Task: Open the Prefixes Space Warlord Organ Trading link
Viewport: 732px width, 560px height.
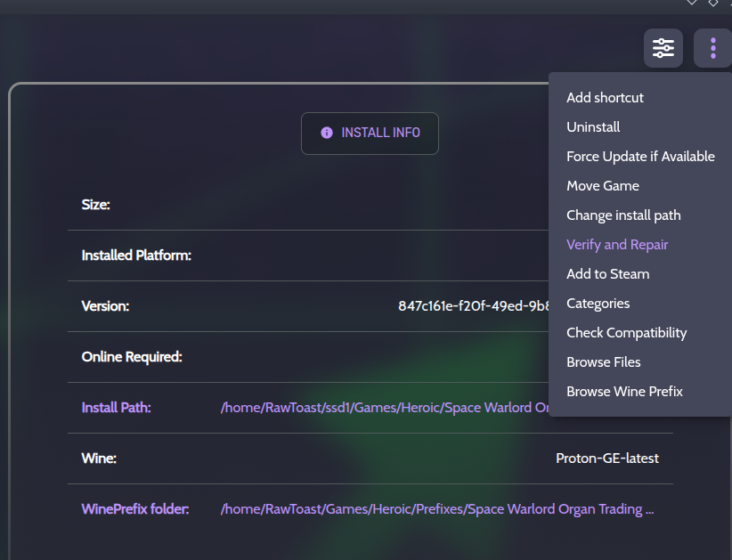Action: coord(437,509)
